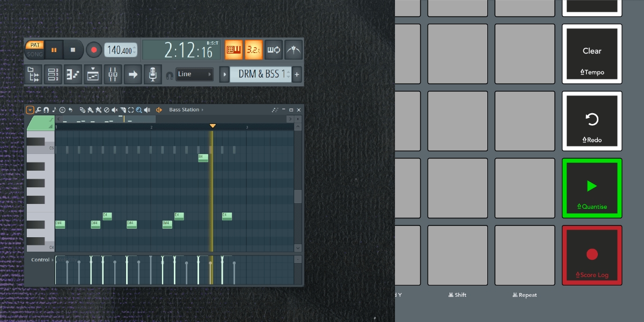Image resolution: width=644 pixels, height=322 pixels.
Task: Click the C5 piano key label
Action: pyautogui.click(x=52, y=148)
